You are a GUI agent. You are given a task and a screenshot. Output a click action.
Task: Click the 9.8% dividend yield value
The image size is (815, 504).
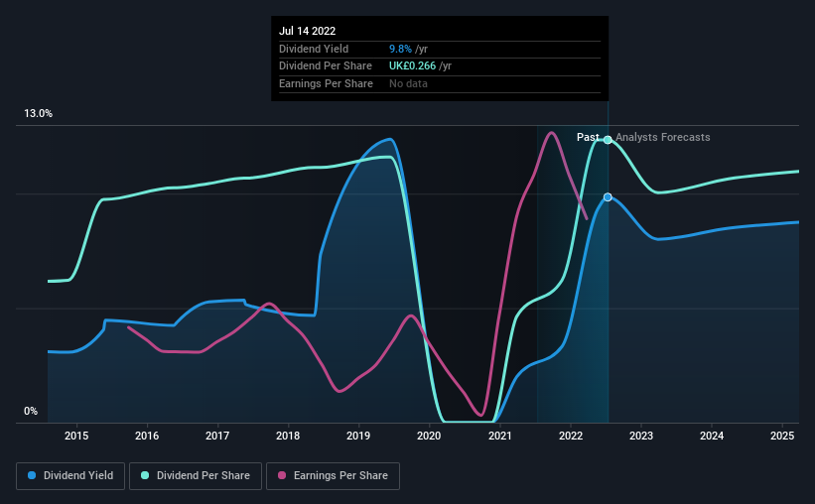[x=400, y=49]
